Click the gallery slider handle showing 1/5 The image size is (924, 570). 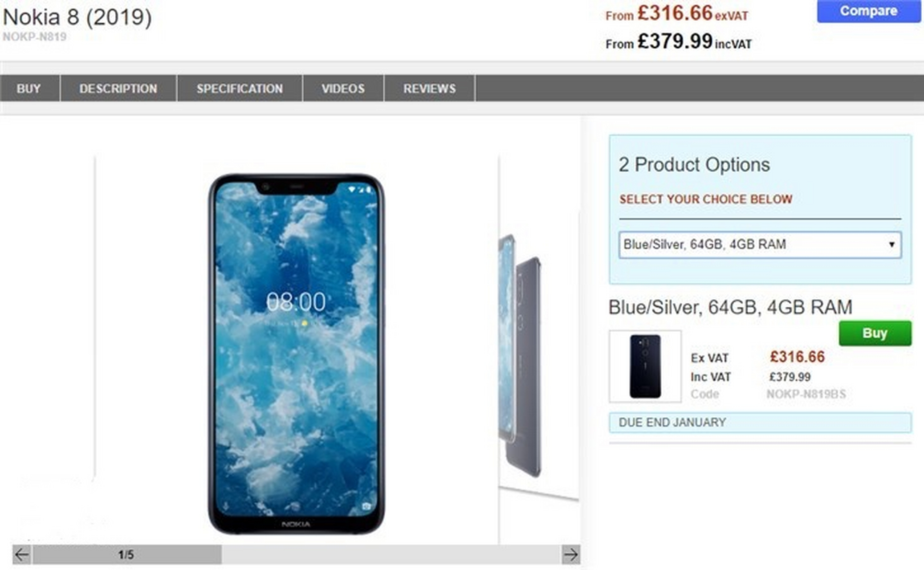126,555
